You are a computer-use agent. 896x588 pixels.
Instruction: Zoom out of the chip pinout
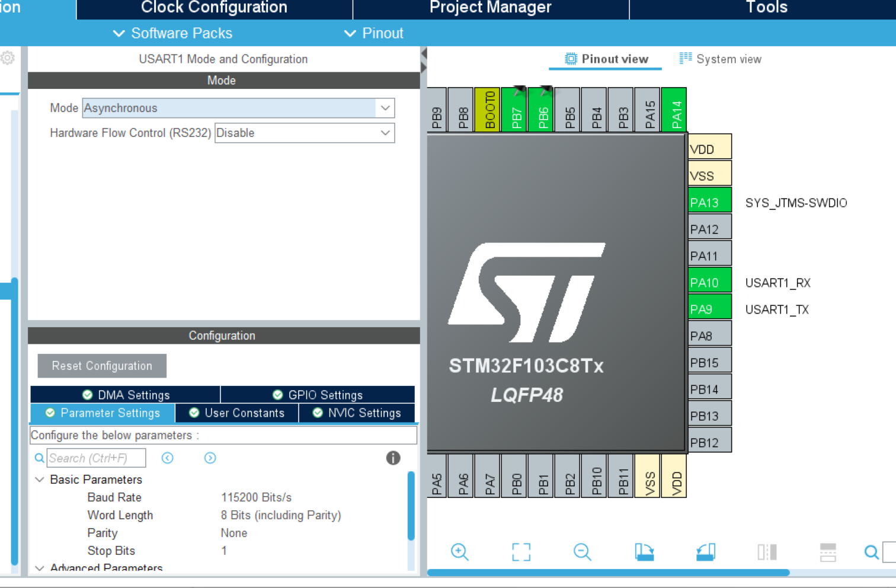[x=583, y=552]
